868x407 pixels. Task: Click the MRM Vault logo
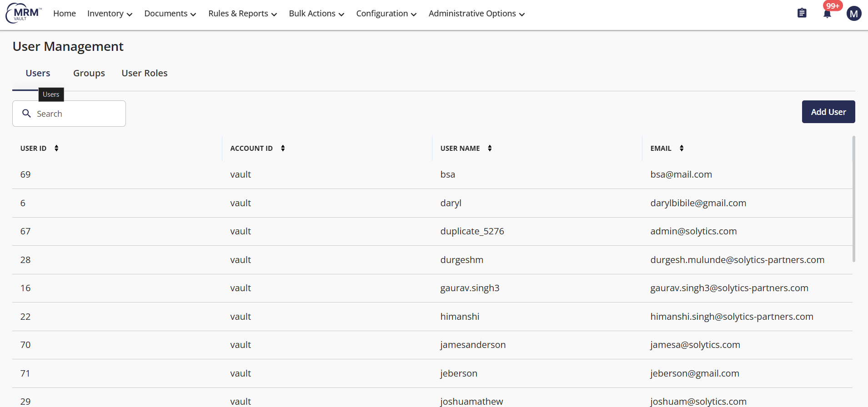click(24, 13)
